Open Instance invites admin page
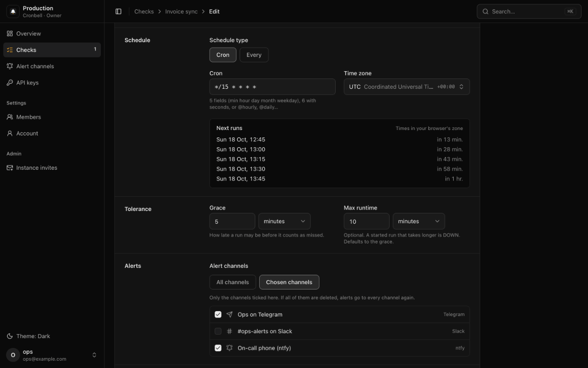The width and height of the screenshot is (588, 368). [52, 167]
